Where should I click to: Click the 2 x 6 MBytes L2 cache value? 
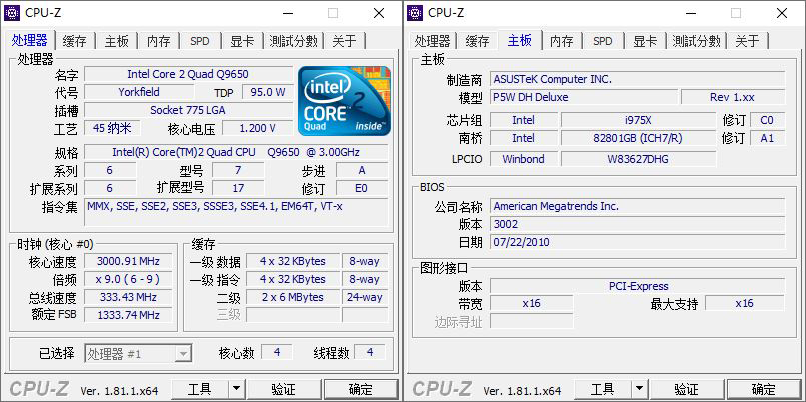point(292,297)
